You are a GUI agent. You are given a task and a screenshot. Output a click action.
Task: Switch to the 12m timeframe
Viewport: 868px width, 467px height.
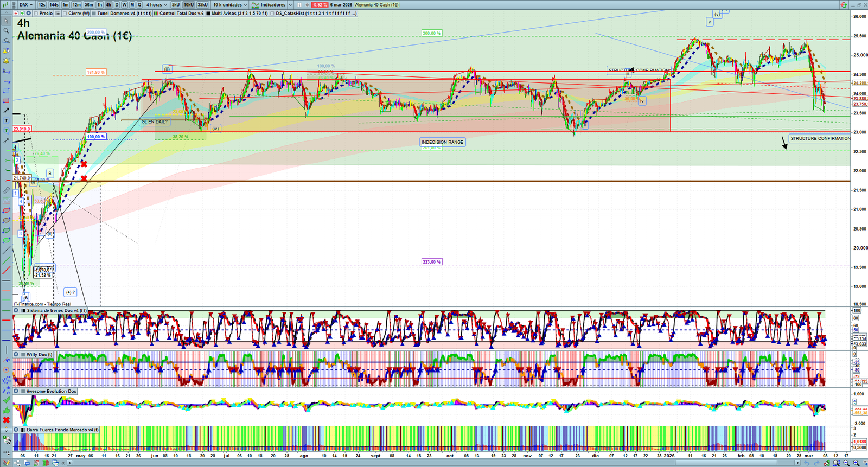pos(76,5)
